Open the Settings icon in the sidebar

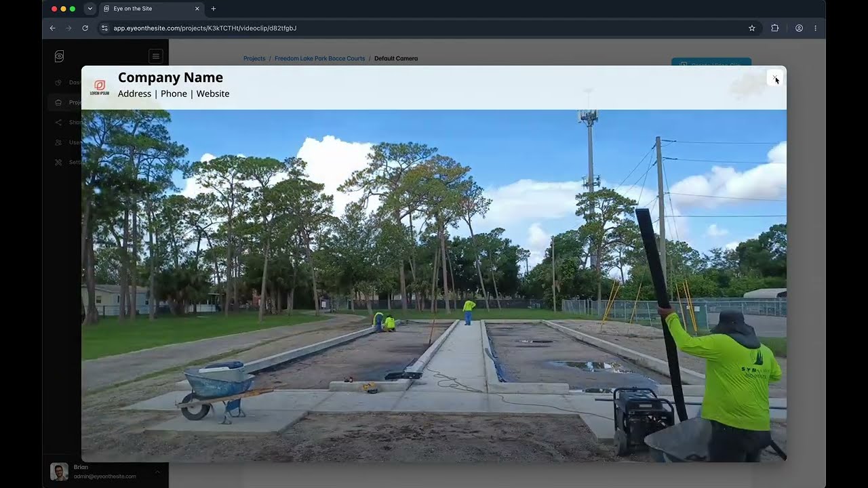click(58, 163)
